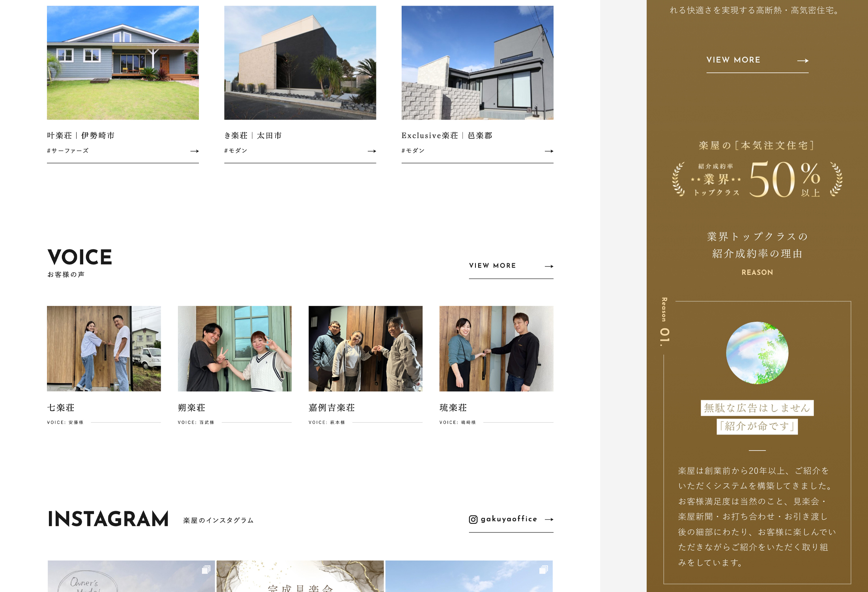The width and height of the screenshot is (868, 592).
Task: Click the arrow beside き楽荘 太田市
Action: point(372,151)
